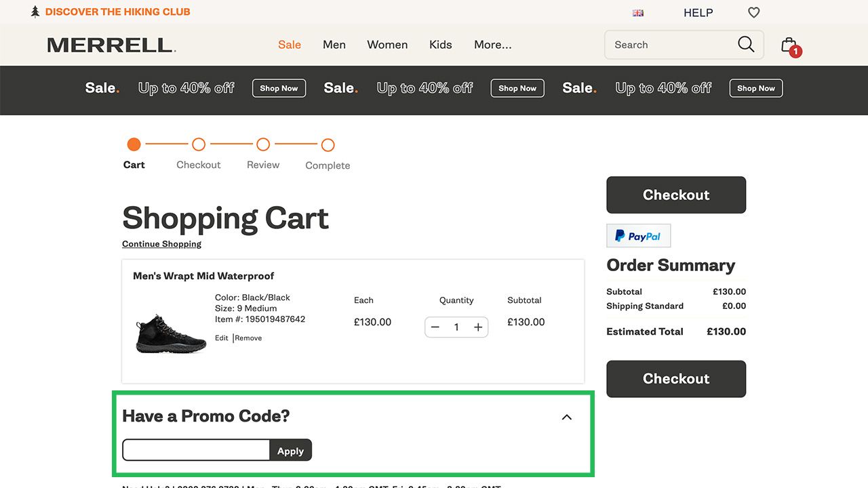Increase quantity with the plus button

[x=478, y=327]
